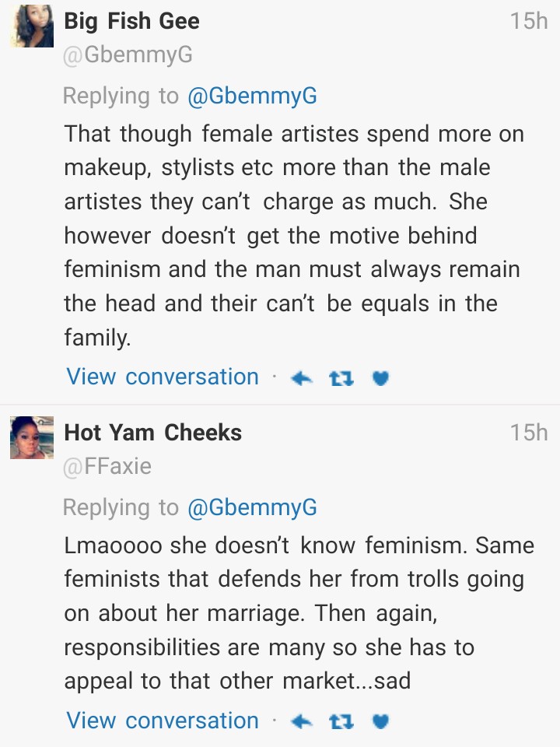Open Hot Yam Cheeks' profile picture
This screenshot has width=560, height=747.
pyautogui.click(x=32, y=437)
